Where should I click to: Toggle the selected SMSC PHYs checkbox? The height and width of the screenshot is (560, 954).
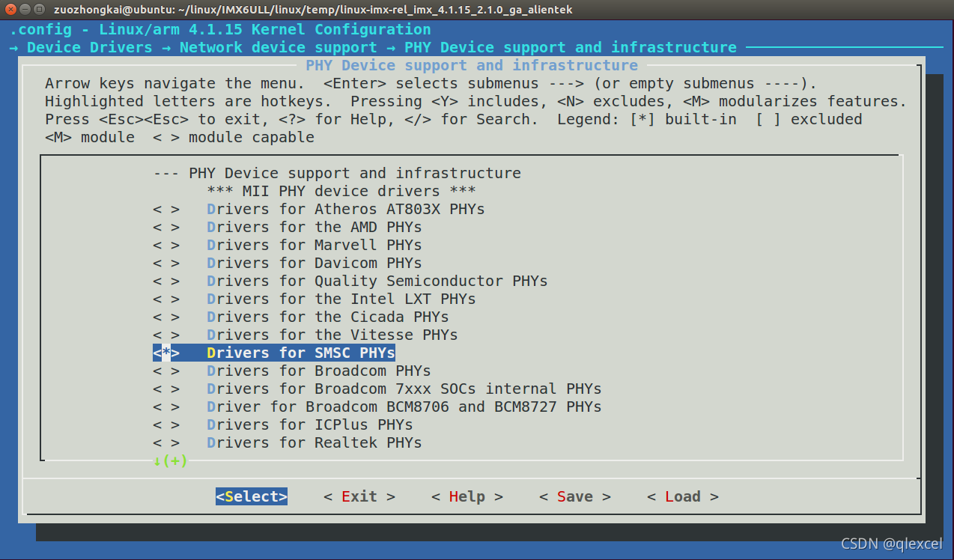[166, 353]
